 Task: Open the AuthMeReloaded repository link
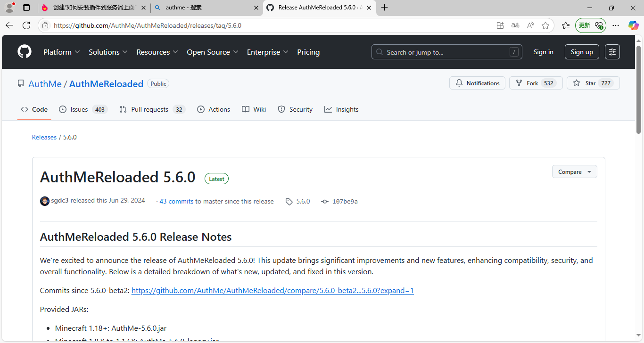click(106, 84)
